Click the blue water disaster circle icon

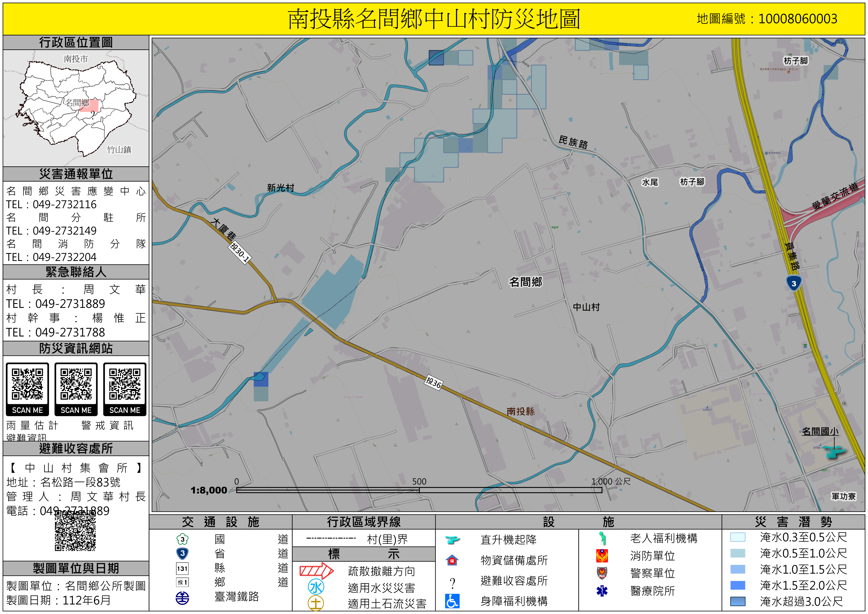(316, 587)
